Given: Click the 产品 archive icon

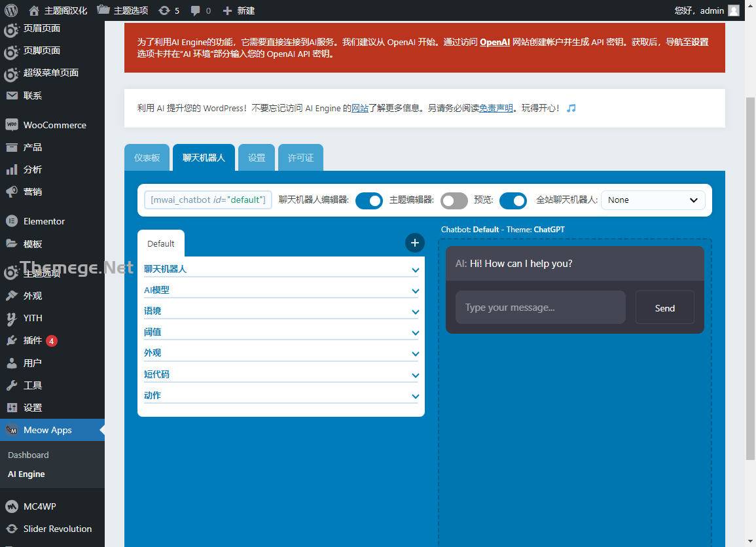Looking at the screenshot, I should (x=12, y=147).
